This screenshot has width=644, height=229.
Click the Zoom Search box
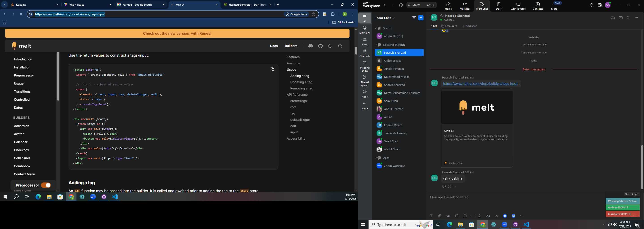click(422, 5)
